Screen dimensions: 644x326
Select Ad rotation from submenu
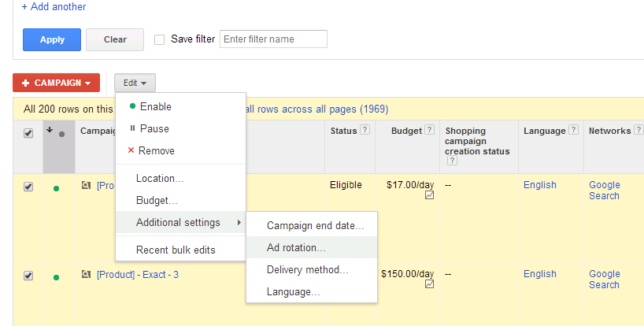(296, 247)
